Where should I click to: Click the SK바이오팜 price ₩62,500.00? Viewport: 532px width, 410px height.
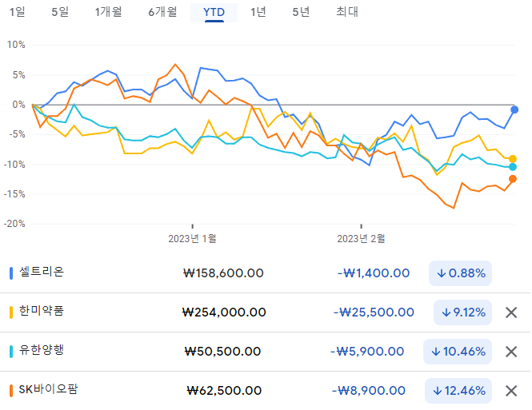[224, 391]
